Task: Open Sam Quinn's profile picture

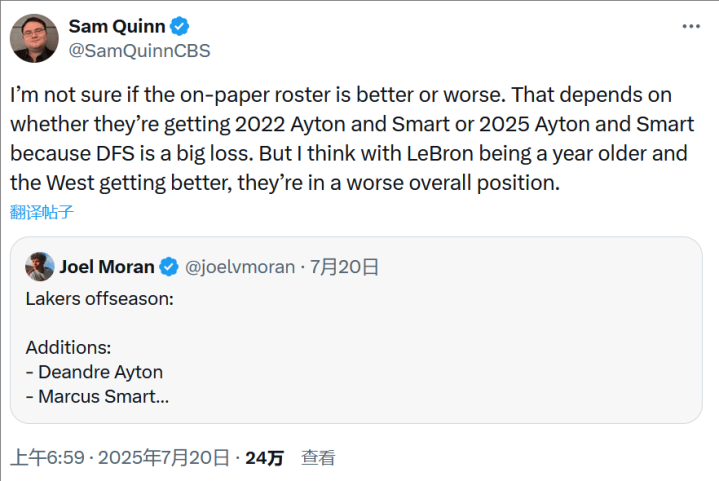Action: [x=34, y=38]
